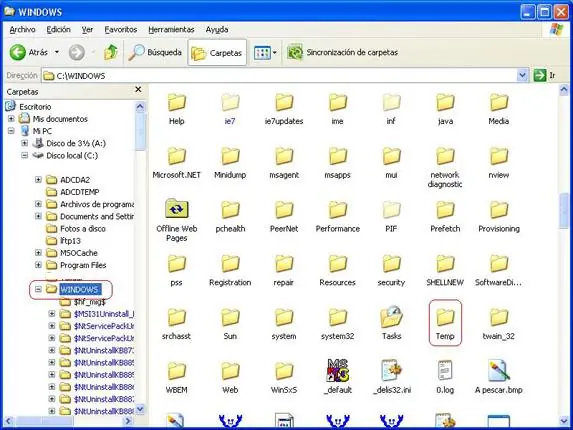Open the Archivo menu
This screenshot has width=573, height=430.
click(22, 30)
